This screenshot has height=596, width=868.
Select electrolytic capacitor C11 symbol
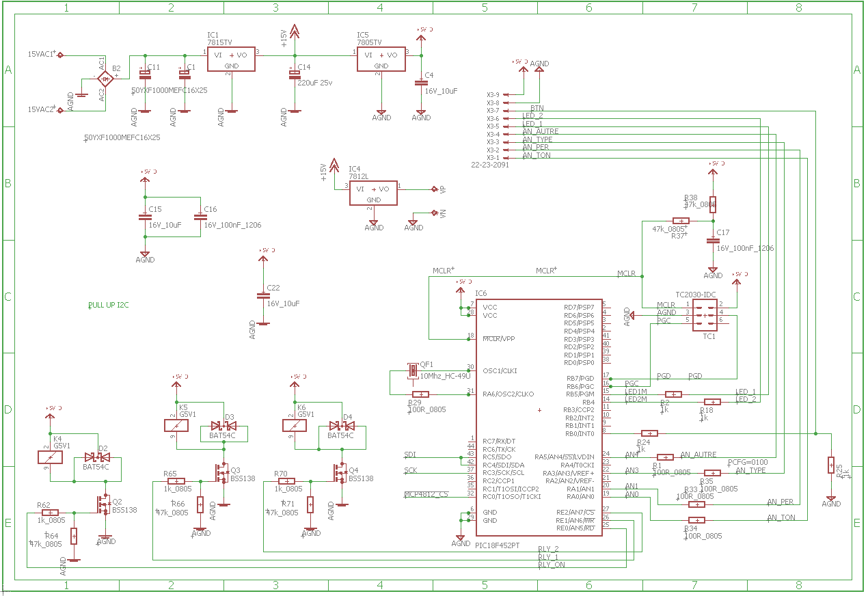coord(144,74)
